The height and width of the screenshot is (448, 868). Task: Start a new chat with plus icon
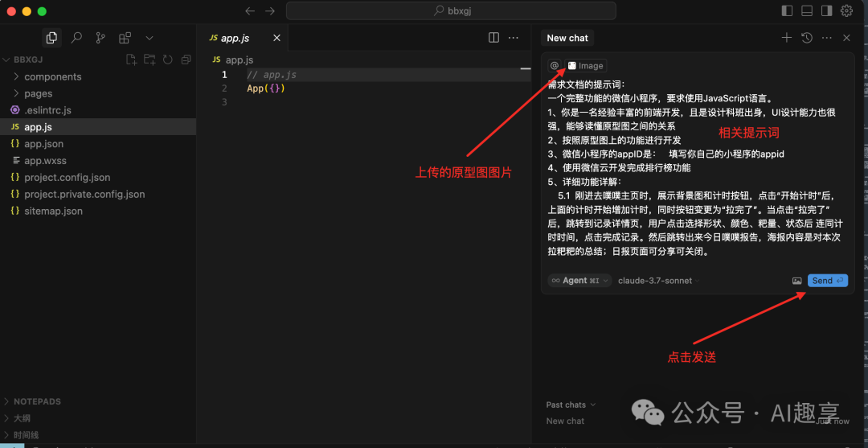click(x=786, y=38)
